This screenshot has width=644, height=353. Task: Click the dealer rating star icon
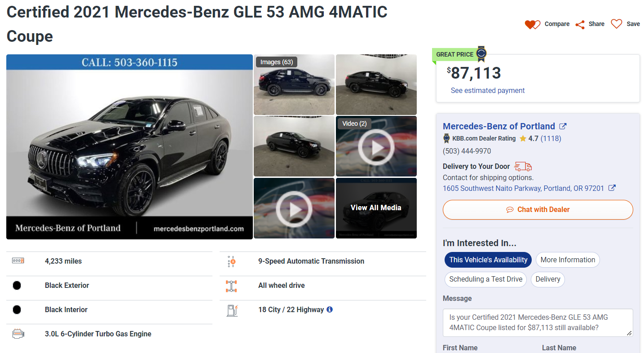pos(523,139)
